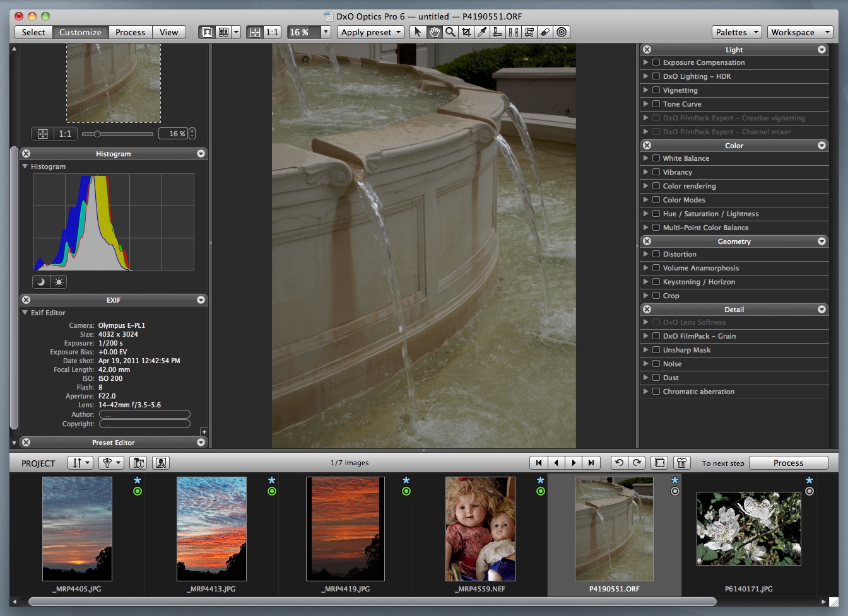Rotate image left with counterclockwise arrow
The width and height of the screenshot is (848, 616).
pos(619,463)
